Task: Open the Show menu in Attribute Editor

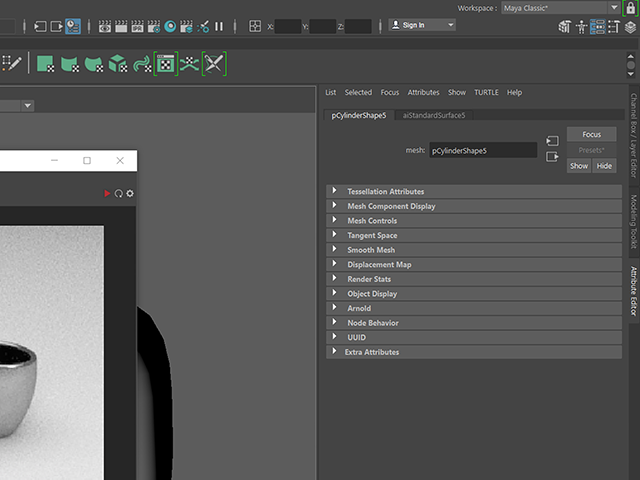Action: point(457,93)
